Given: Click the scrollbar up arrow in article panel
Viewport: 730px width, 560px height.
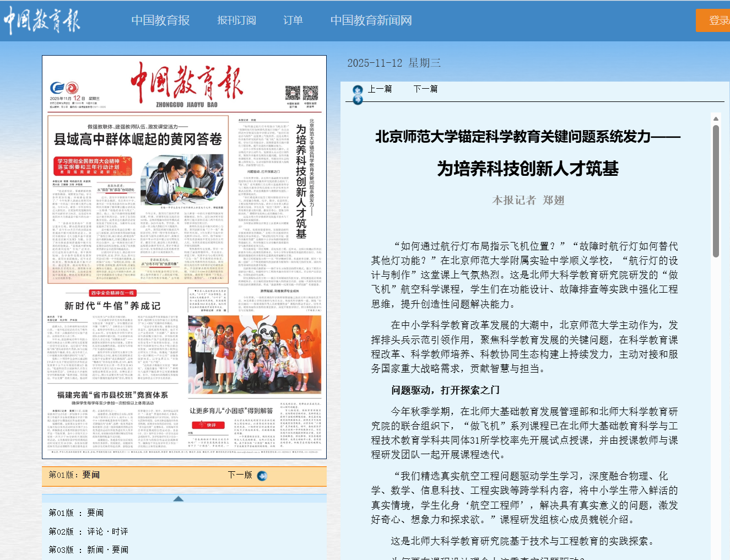Looking at the screenshot, I should click(716, 119).
